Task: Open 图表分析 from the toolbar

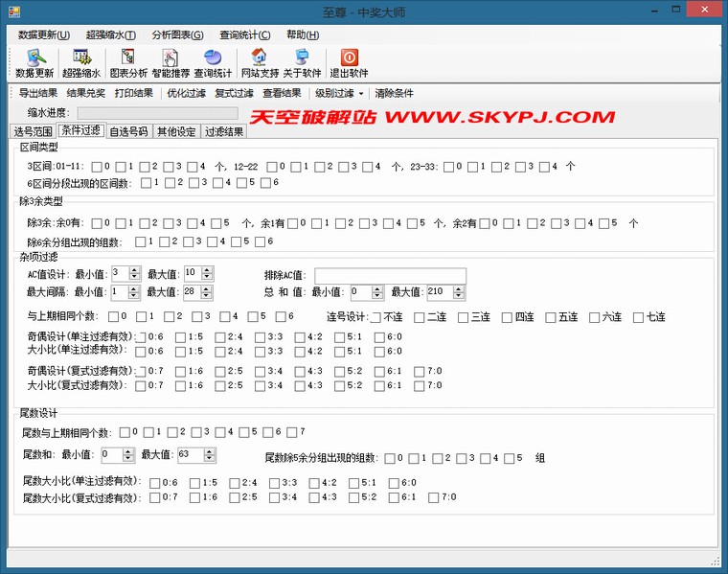Action: pyautogui.click(x=128, y=63)
